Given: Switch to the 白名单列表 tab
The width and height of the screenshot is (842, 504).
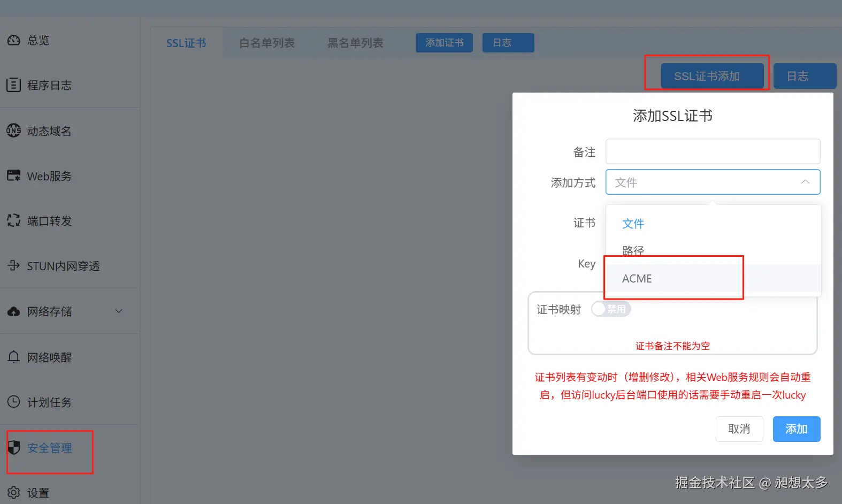Looking at the screenshot, I should tap(266, 43).
